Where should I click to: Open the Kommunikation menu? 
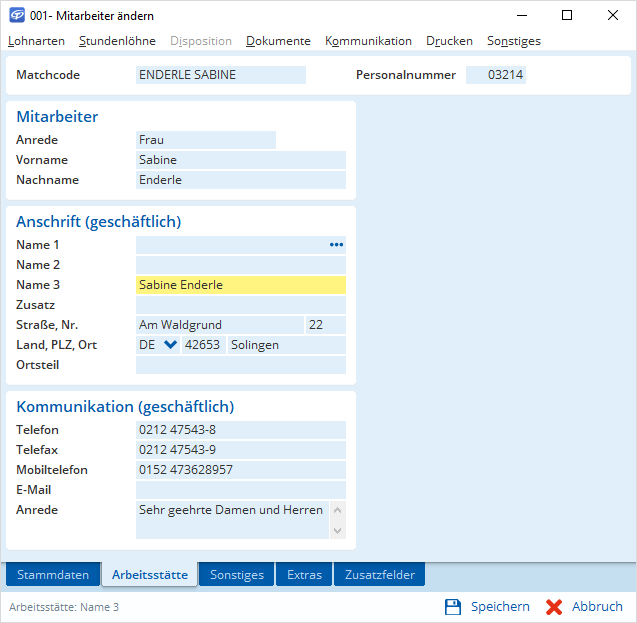[x=368, y=41]
